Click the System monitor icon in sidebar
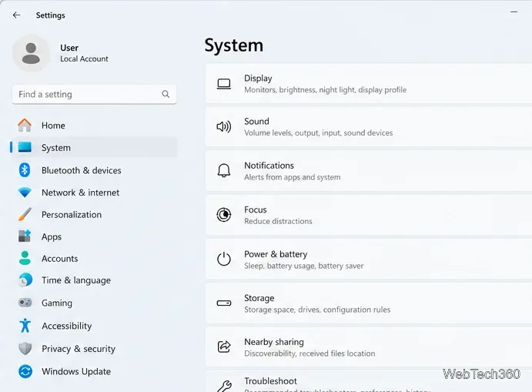Image resolution: width=532 pixels, height=392 pixels. pos(25,147)
